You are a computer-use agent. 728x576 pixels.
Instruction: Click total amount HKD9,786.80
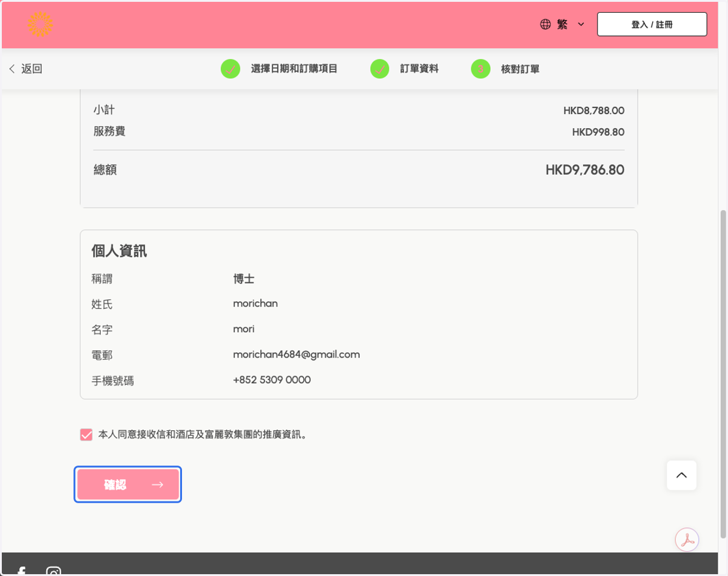point(585,170)
